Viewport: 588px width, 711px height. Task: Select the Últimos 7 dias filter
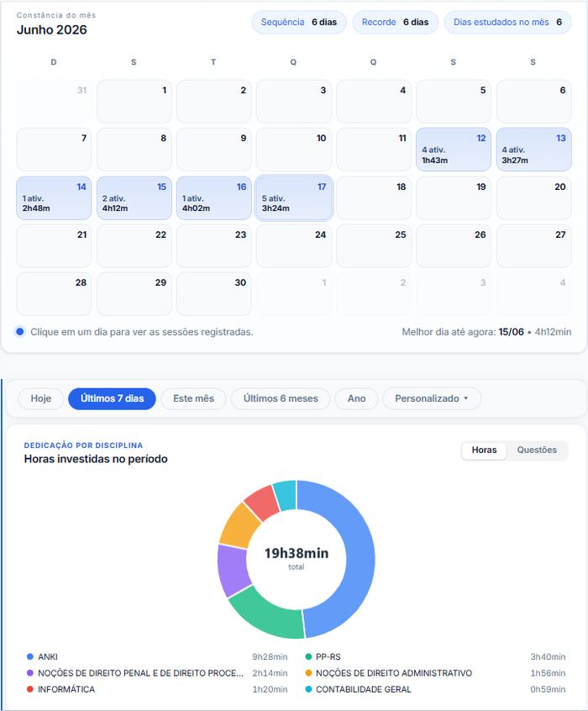[x=112, y=398]
